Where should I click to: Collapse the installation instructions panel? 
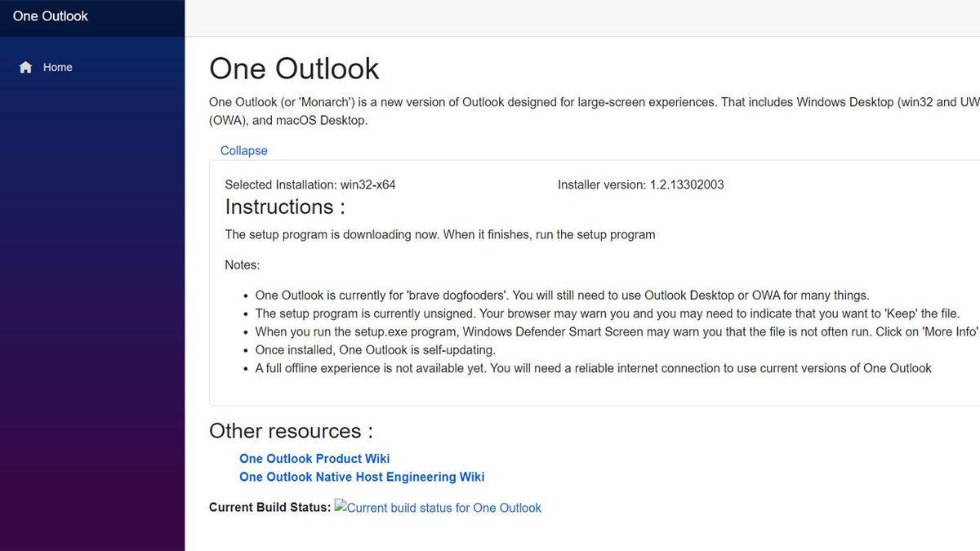pos(243,150)
